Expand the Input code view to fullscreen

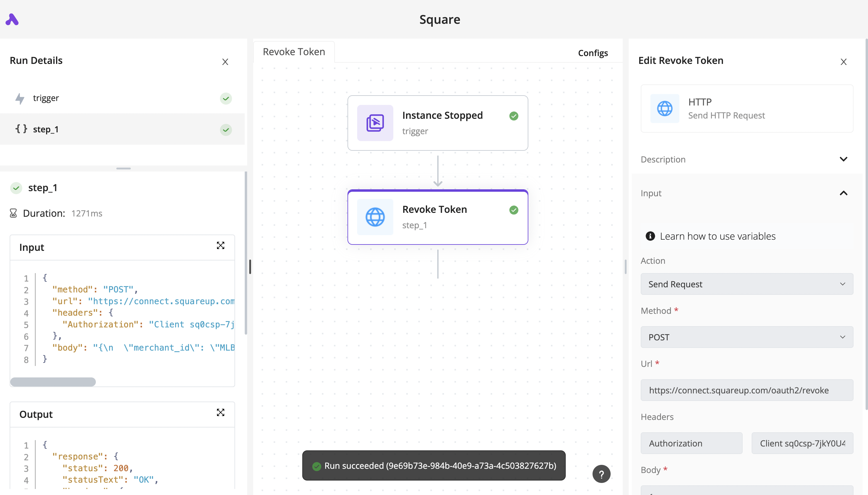click(221, 245)
